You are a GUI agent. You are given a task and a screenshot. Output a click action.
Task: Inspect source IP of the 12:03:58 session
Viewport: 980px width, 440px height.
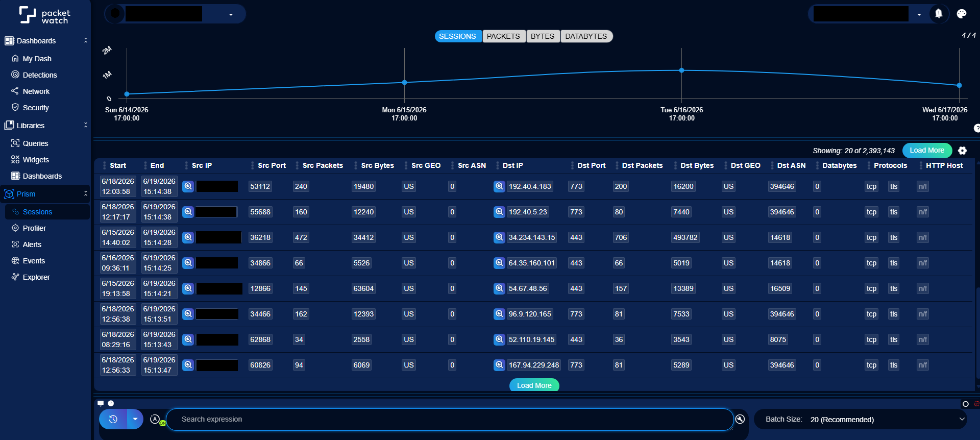click(188, 186)
